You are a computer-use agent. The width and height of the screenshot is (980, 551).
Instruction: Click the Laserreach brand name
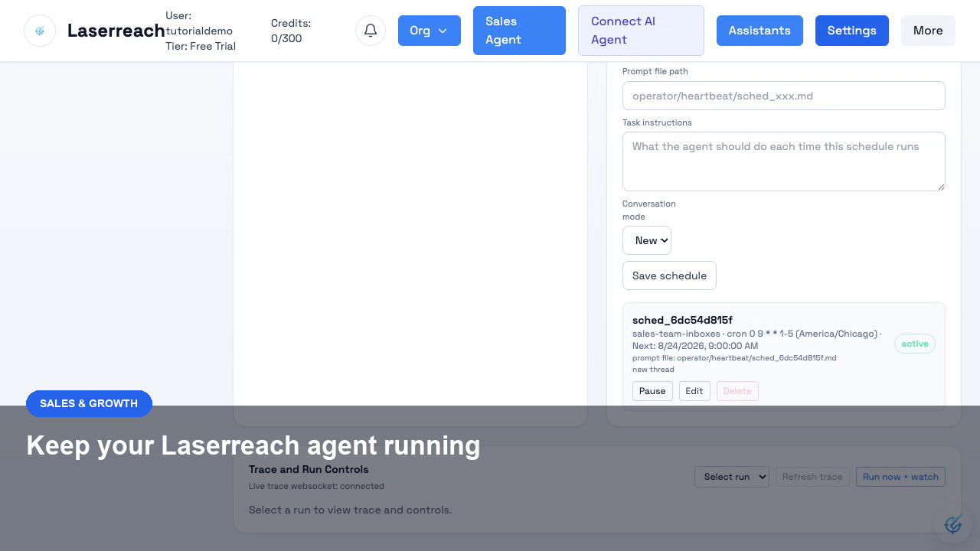pos(116,31)
